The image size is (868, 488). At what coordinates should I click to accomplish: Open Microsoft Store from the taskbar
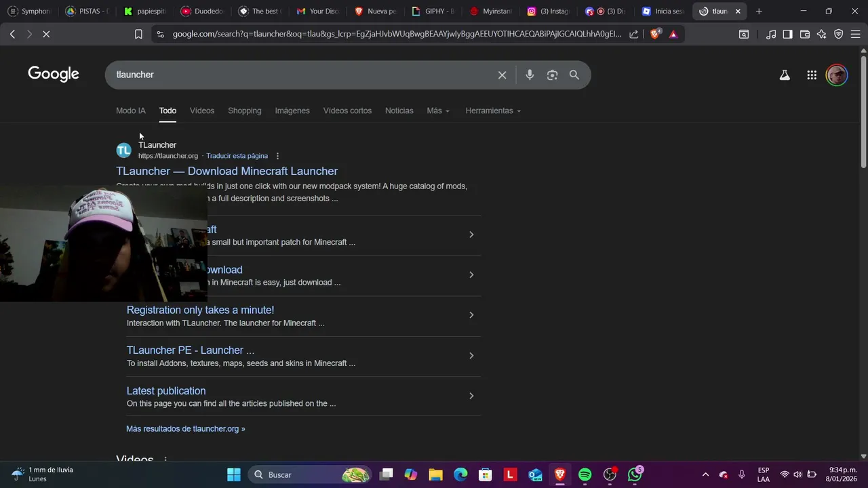click(x=485, y=474)
